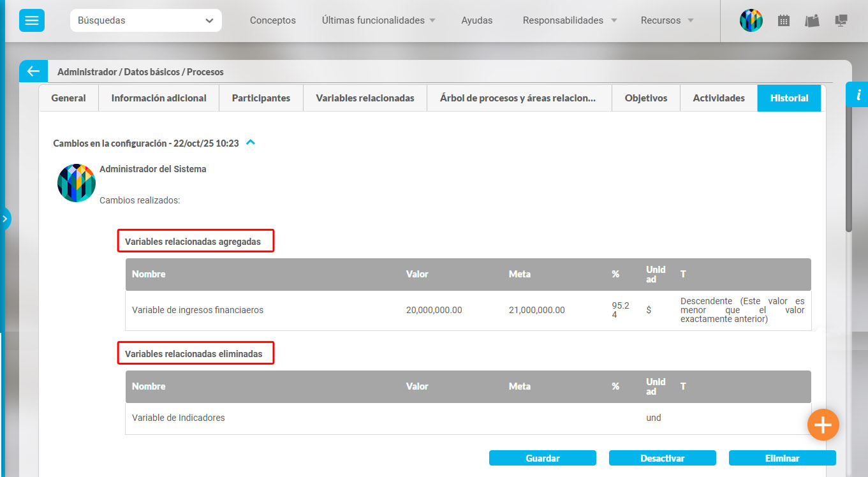Viewport: 868px width, 477px height.
Task: Open the calendar icon in the top bar
Action: [784, 20]
